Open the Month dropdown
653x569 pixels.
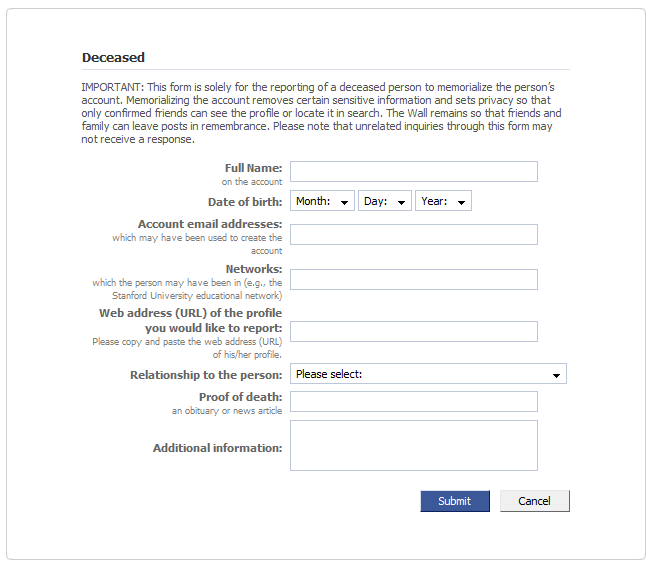[x=322, y=201]
